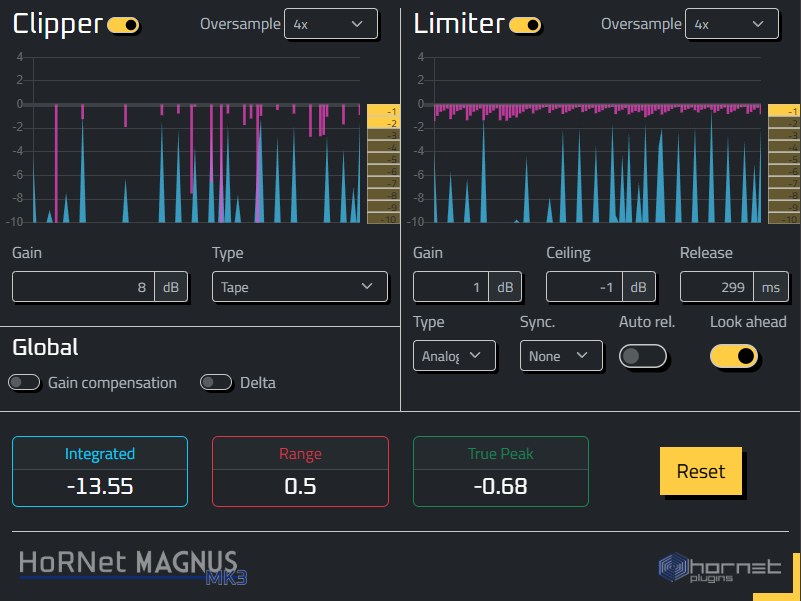Disable the Clipper power toggle

pos(124,25)
